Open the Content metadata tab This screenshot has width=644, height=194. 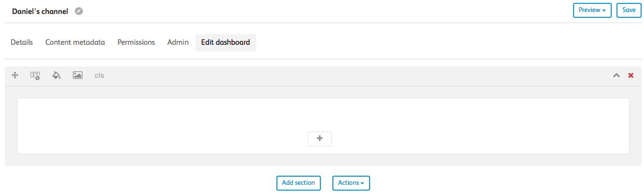click(75, 42)
